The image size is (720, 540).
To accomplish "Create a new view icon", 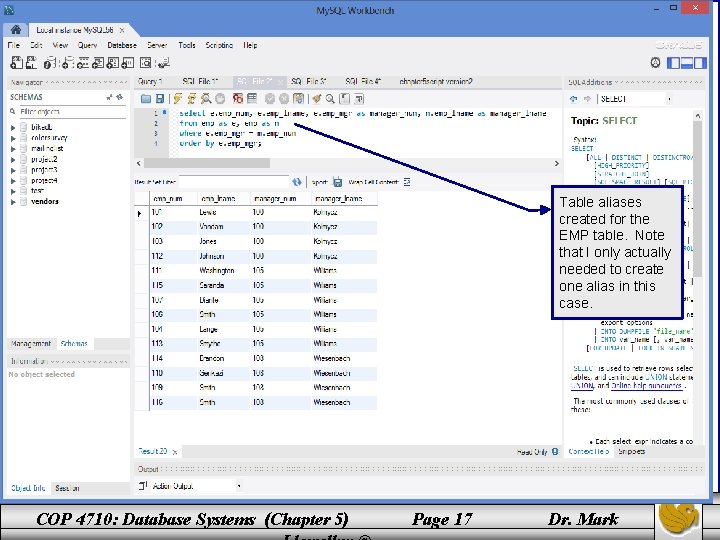I will 98,63.
